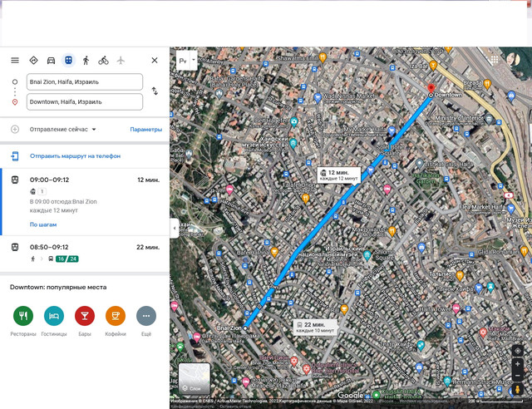
Task: Select the 12 мин. route label on map
Action: click(x=339, y=175)
